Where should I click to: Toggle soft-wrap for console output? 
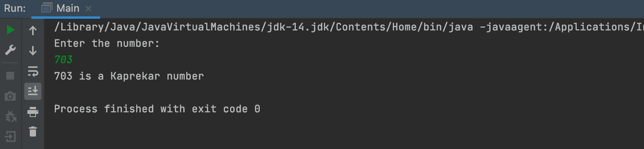pos(33,71)
